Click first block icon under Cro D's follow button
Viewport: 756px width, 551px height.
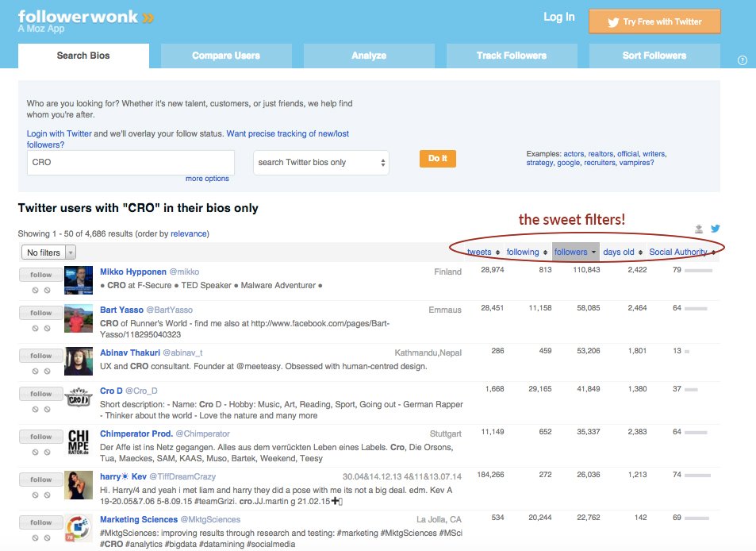click(35, 409)
